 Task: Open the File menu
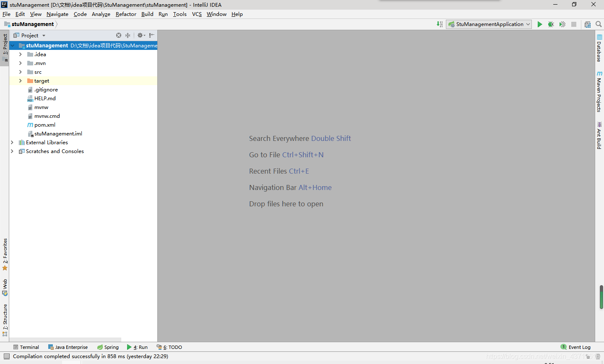[6, 14]
